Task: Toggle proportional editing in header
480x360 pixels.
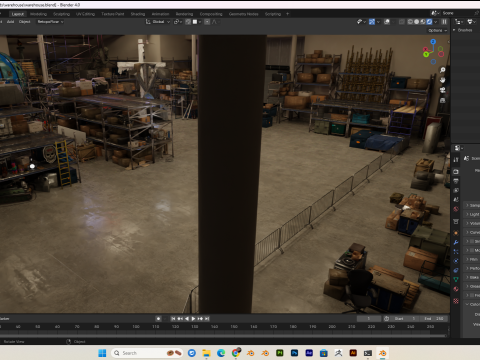Action: point(207,22)
